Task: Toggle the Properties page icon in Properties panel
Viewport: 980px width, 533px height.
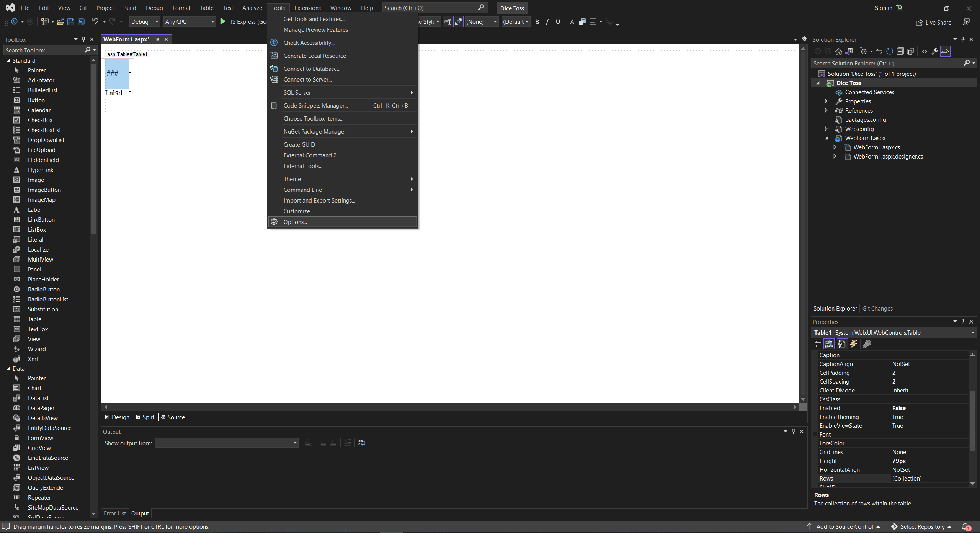Action: [842, 344]
